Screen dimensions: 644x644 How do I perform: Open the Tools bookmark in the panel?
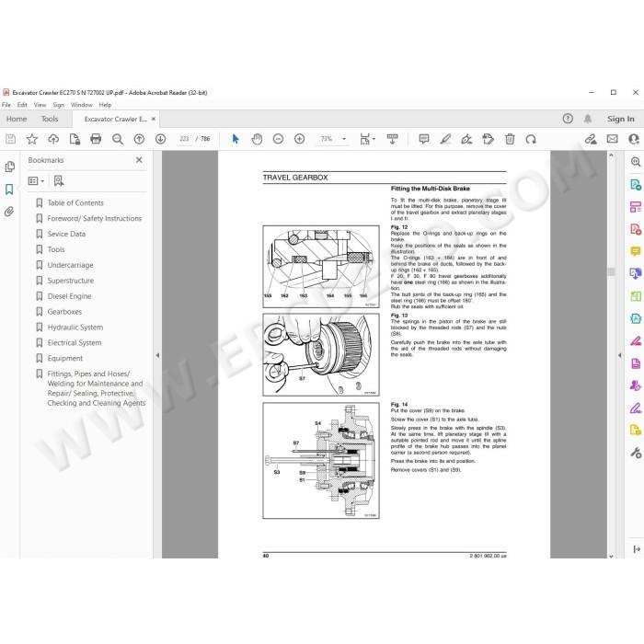[56, 249]
